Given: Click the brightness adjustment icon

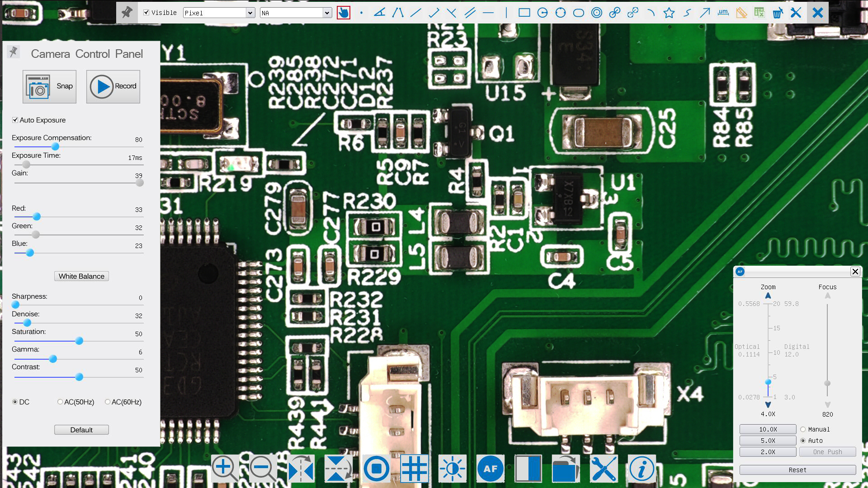Looking at the screenshot, I should (x=452, y=469).
